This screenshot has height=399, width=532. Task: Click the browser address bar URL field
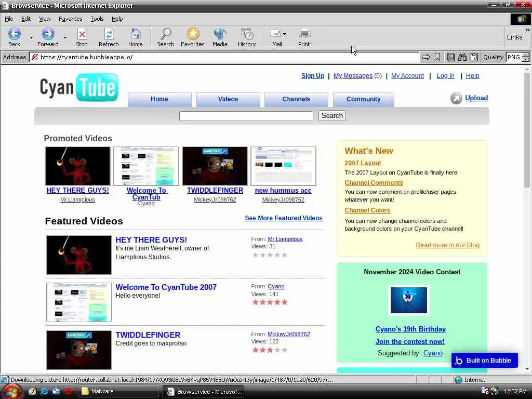tap(224, 57)
